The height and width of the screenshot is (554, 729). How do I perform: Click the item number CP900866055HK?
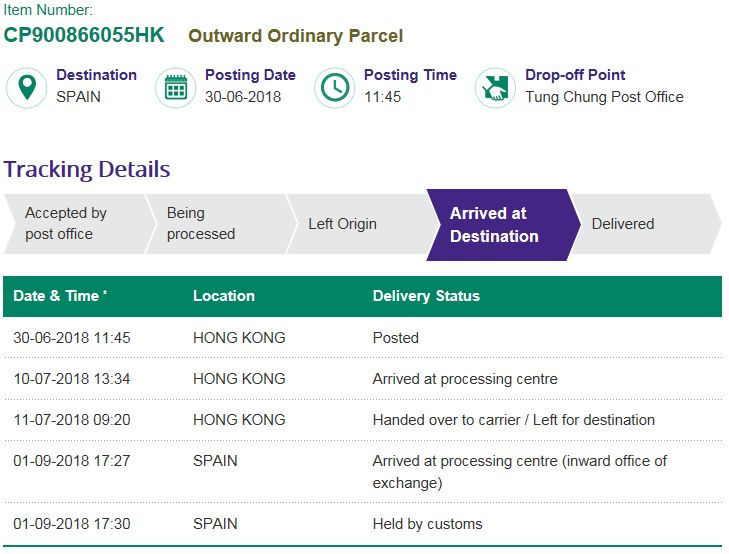pyautogui.click(x=84, y=36)
